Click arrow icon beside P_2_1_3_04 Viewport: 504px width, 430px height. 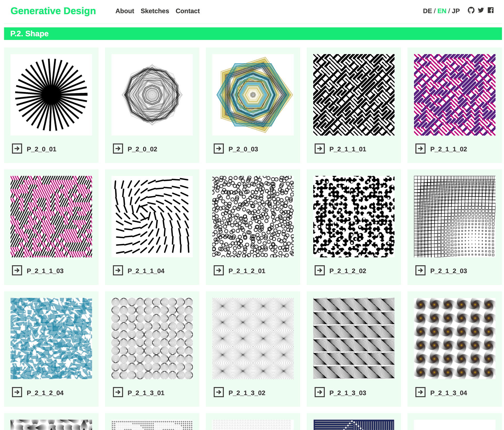pos(420,392)
